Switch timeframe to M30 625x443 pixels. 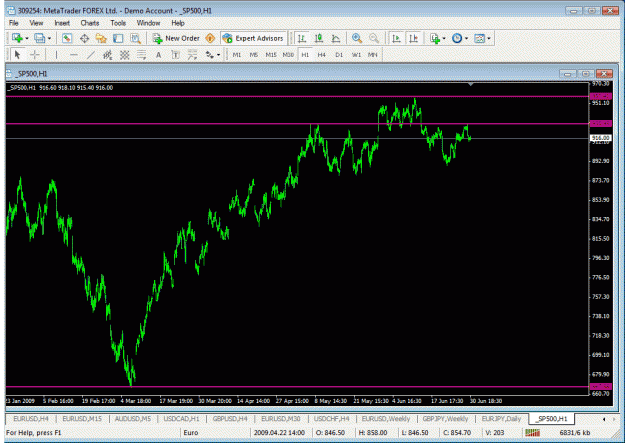pos(288,55)
